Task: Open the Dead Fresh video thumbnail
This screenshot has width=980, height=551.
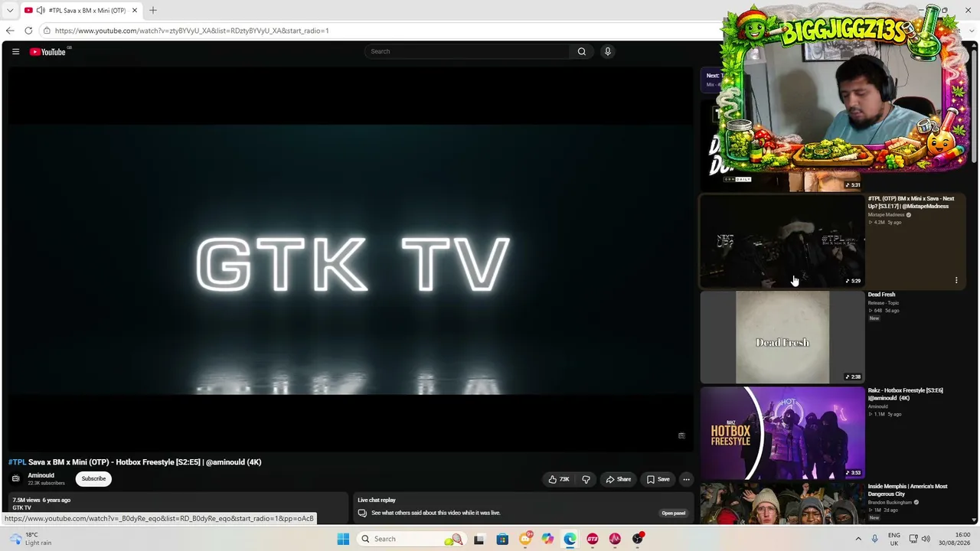Action: click(782, 337)
